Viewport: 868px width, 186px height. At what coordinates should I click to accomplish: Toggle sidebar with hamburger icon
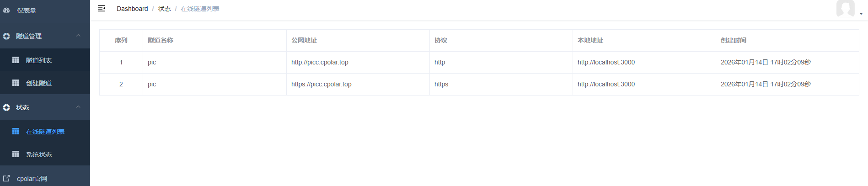tap(102, 8)
